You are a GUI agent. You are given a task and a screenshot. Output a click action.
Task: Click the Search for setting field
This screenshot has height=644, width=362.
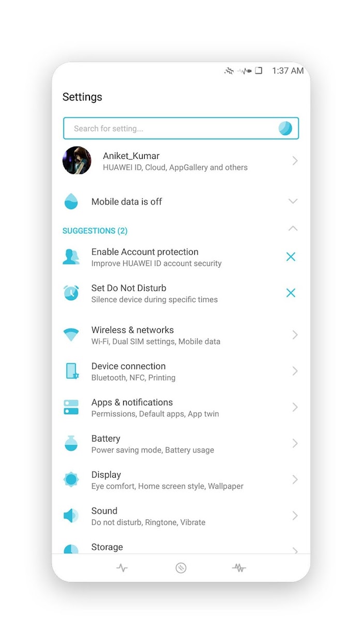coord(181,128)
